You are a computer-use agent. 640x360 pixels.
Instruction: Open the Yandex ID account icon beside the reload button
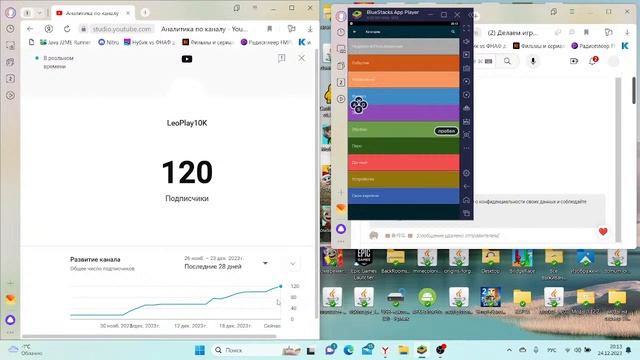tap(49, 29)
